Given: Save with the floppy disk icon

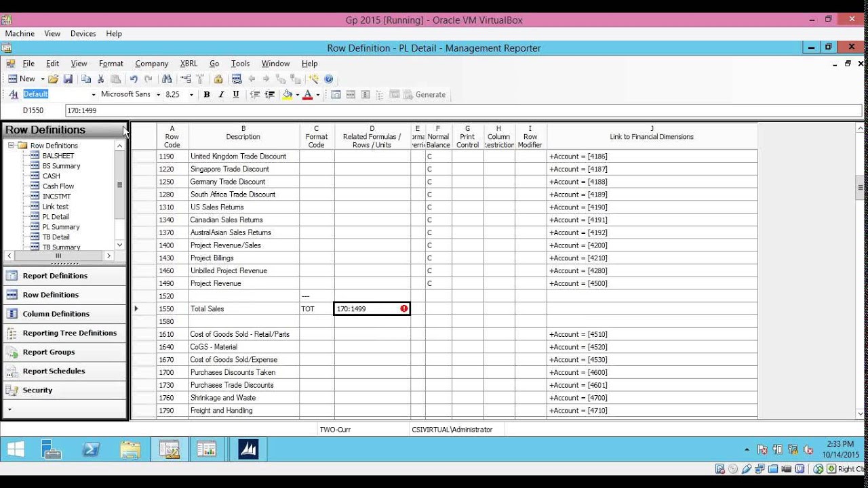Looking at the screenshot, I should [68, 79].
